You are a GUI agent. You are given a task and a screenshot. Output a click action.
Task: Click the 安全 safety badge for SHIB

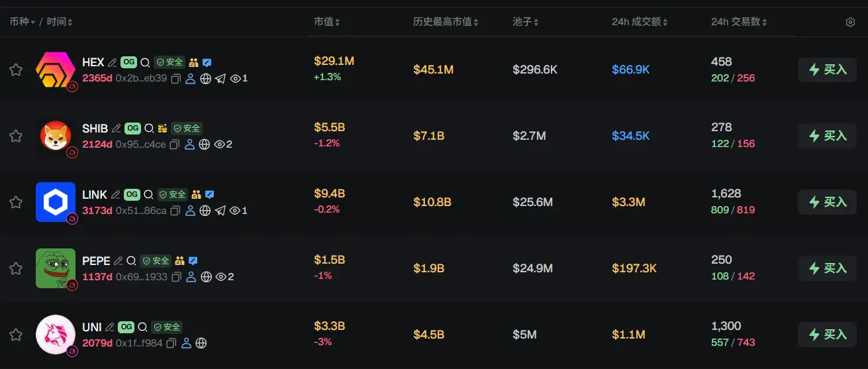[x=186, y=129]
